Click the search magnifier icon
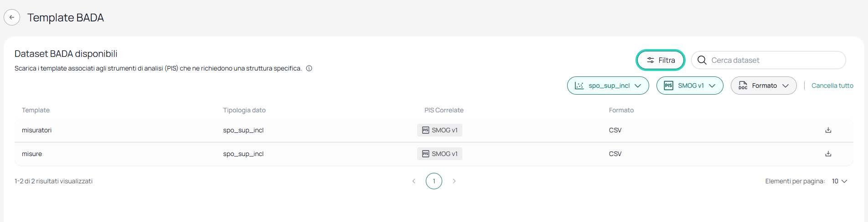The width and height of the screenshot is (868, 222). coord(702,60)
